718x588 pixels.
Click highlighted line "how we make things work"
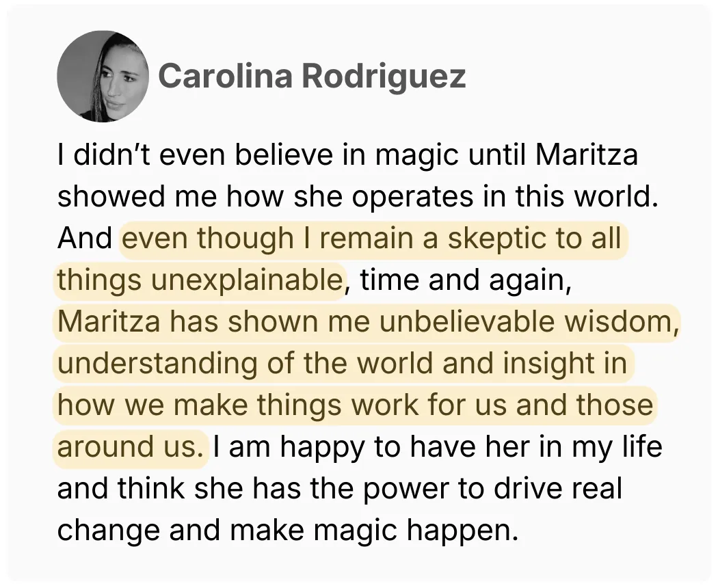356,405
